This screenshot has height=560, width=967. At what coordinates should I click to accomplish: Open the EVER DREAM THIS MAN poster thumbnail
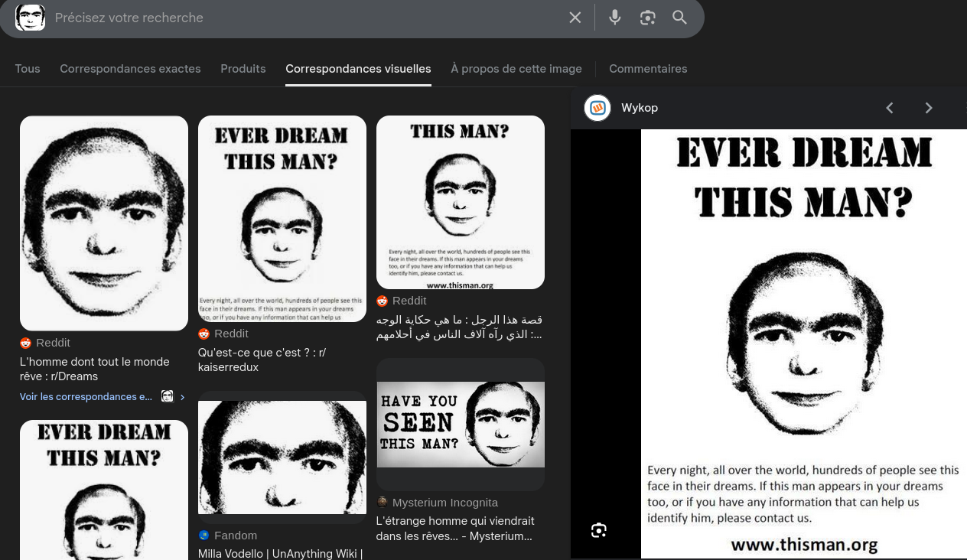282,217
